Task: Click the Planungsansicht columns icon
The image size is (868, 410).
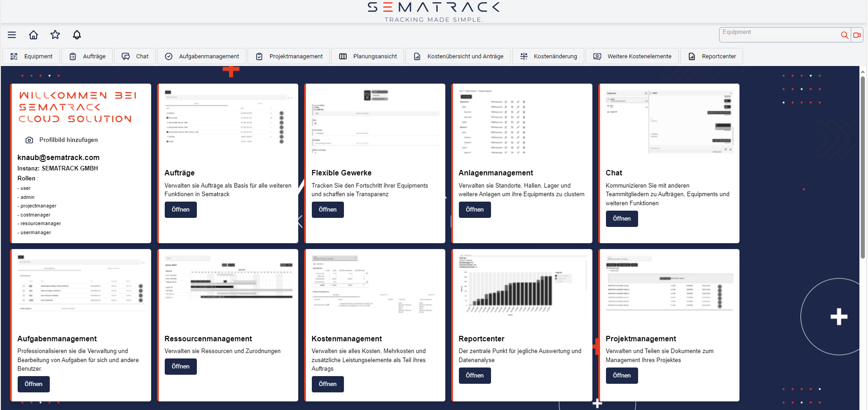Action: click(x=343, y=57)
